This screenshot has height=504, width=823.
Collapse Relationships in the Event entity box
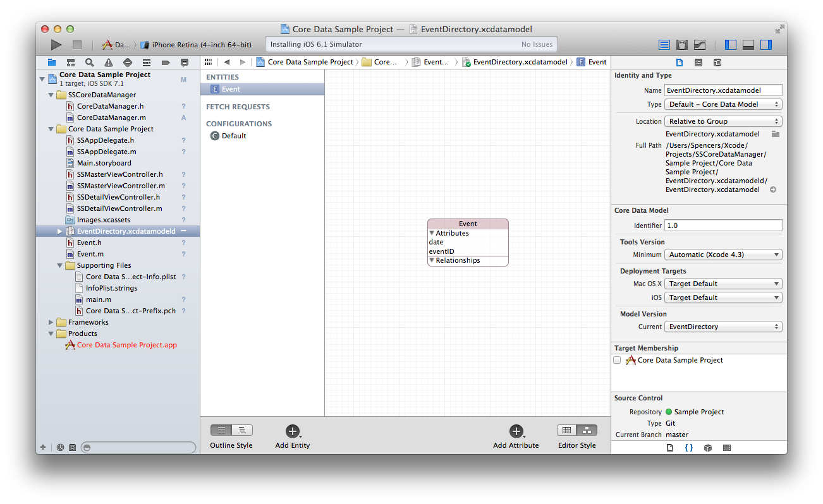pyautogui.click(x=432, y=260)
